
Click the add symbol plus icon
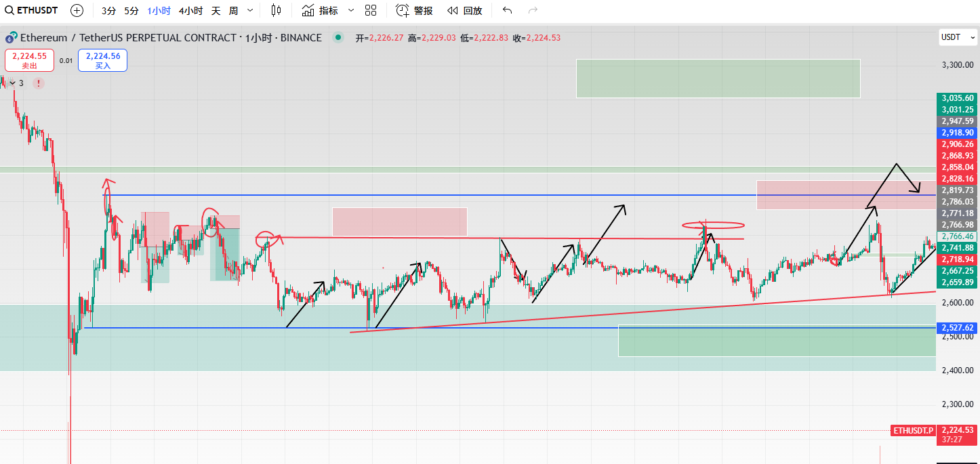pos(77,10)
